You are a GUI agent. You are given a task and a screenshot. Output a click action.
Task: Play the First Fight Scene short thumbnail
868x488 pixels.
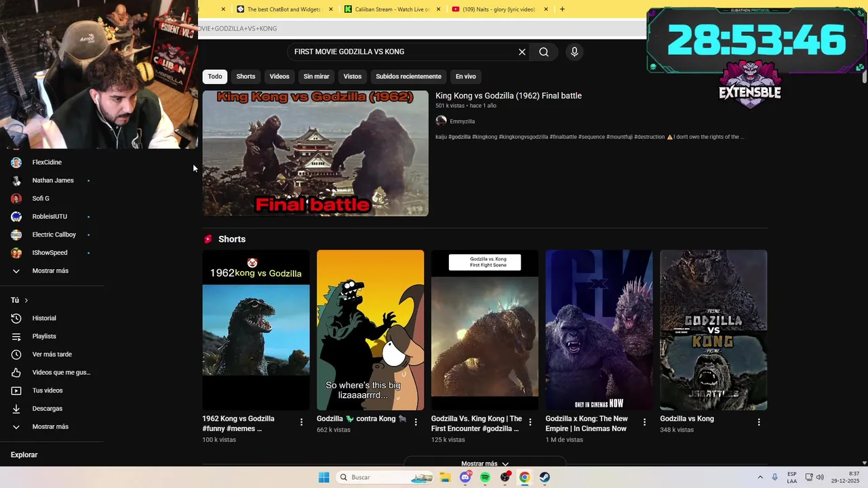(485, 330)
